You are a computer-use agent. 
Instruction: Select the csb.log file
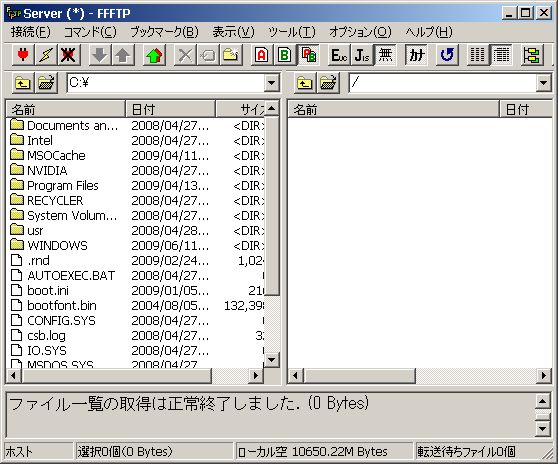pos(38,336)
